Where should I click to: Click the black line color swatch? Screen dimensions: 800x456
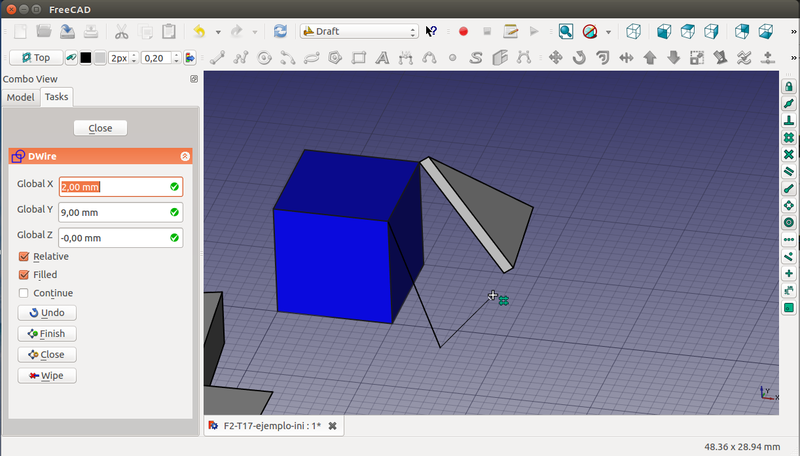coord(84,58)
